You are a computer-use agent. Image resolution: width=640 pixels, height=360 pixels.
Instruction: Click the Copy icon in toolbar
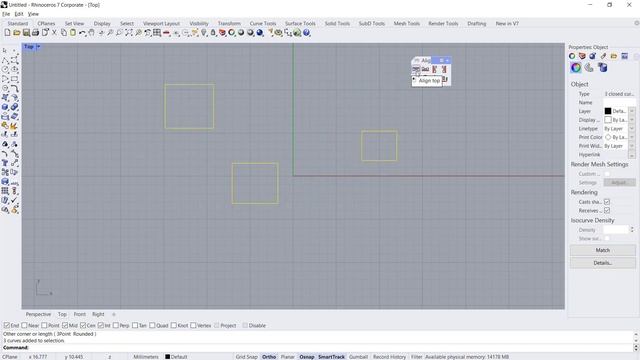pos(64,33)
